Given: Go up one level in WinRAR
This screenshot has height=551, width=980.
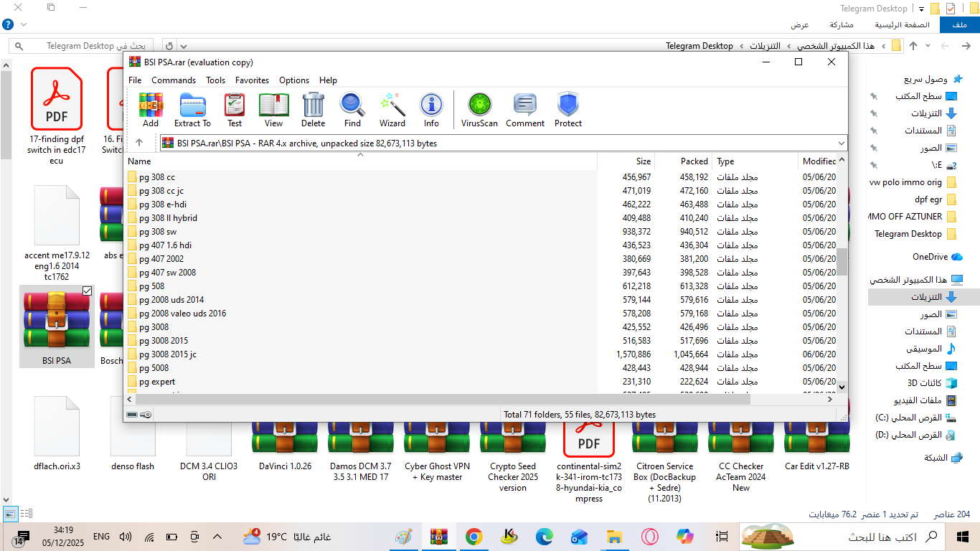Looking at the screenshot, I should point(139,143).
